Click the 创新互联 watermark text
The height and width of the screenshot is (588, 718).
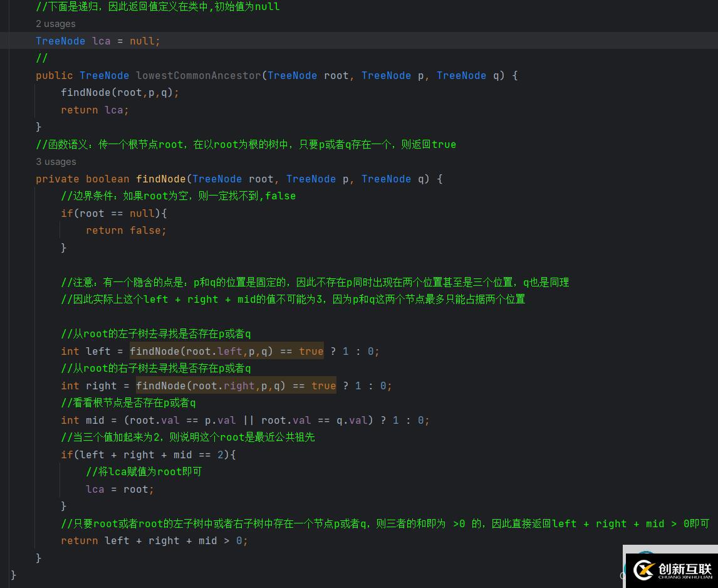[685, 569]
